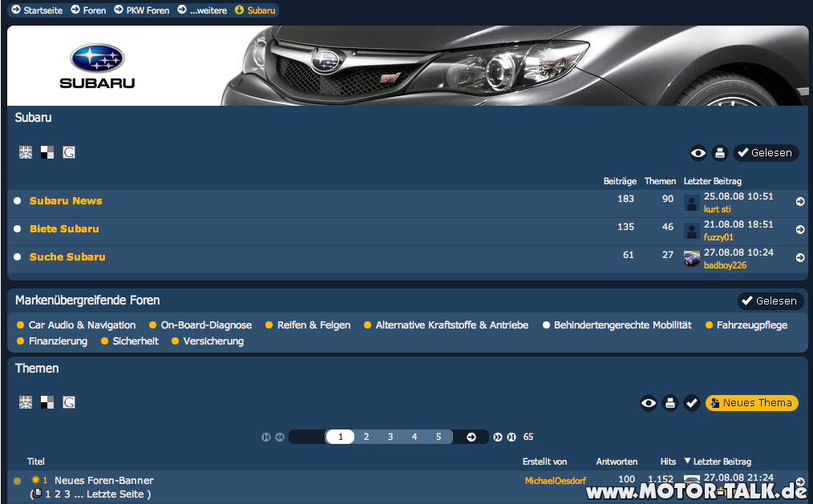Click the date 27.08.08 10:24
This screenshot has height=504, width=813.
coord(738,252)
